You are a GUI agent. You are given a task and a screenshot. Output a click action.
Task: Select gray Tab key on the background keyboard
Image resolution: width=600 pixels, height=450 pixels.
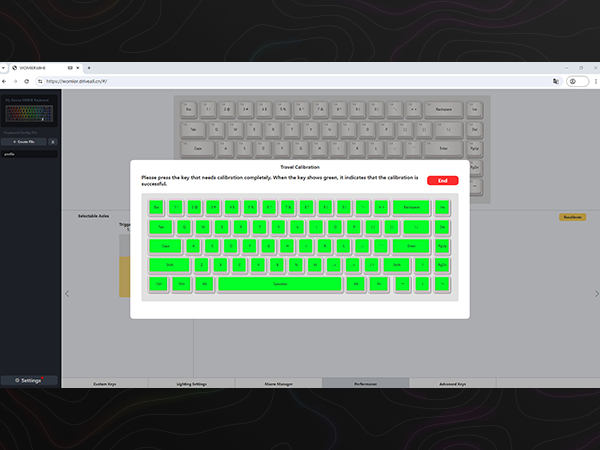pos(193,129)
